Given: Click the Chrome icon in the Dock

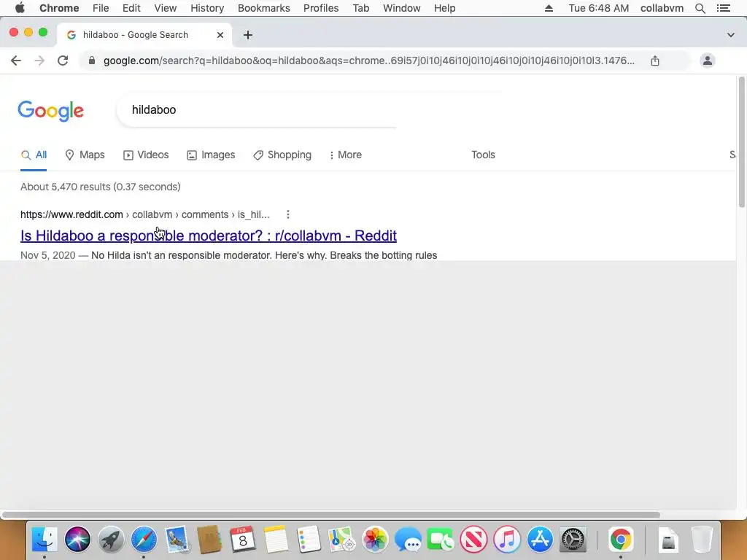Looking at the screenshot, I should click(x=620, y=540).
